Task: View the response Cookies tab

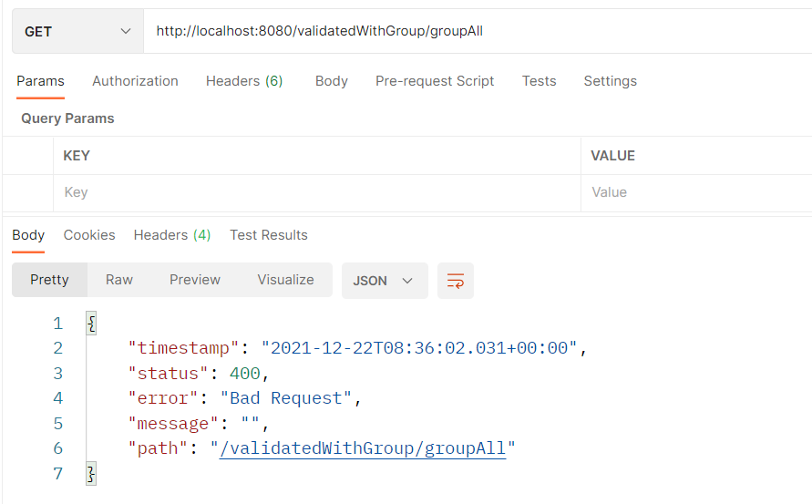Action: pyautogui.click(x=89, y=235)
